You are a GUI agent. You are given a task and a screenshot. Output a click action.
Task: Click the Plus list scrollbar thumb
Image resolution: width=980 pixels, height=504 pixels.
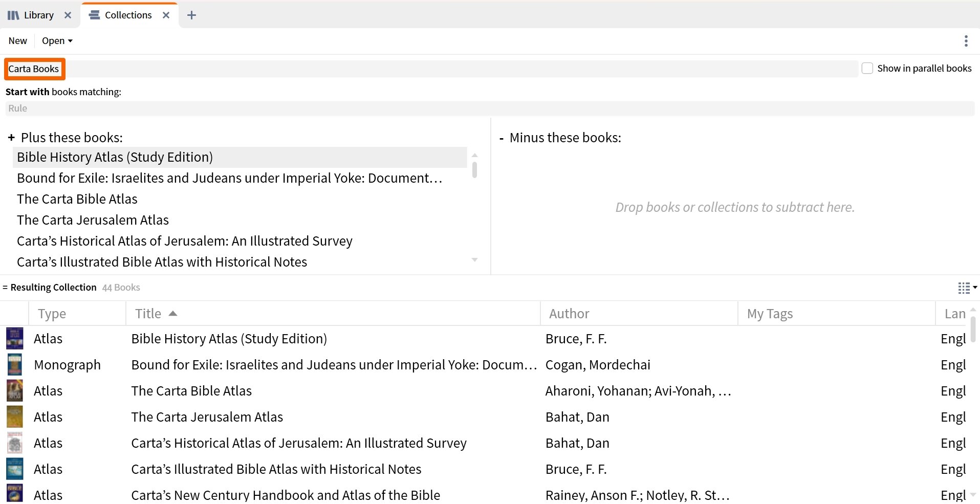pos(474,170)
